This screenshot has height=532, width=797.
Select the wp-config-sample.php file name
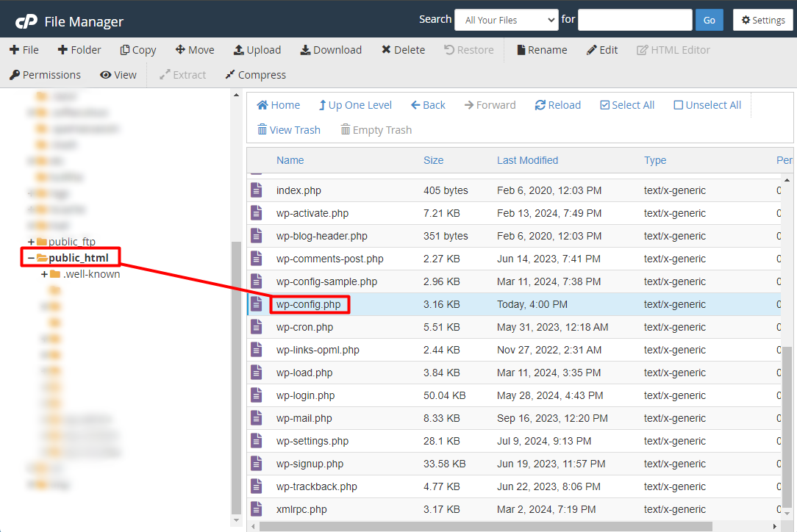(x=327, y=282)
